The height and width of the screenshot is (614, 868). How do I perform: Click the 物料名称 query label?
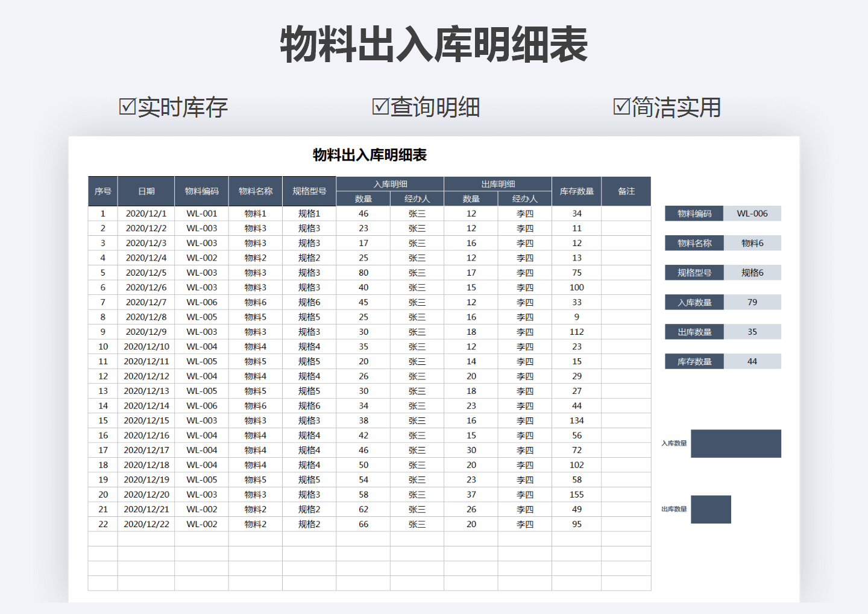click(694, 242)
